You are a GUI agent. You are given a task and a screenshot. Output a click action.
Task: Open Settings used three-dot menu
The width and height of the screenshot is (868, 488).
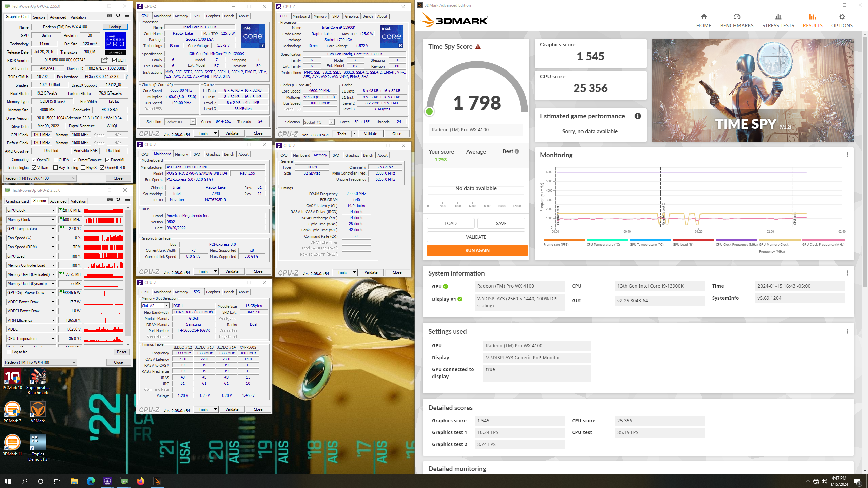(847, 331)
